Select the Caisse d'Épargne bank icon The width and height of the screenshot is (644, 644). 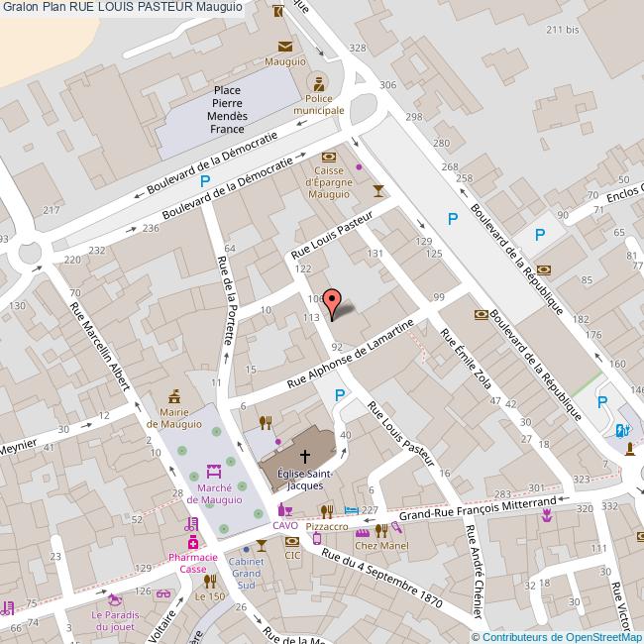tap(329, 158)
